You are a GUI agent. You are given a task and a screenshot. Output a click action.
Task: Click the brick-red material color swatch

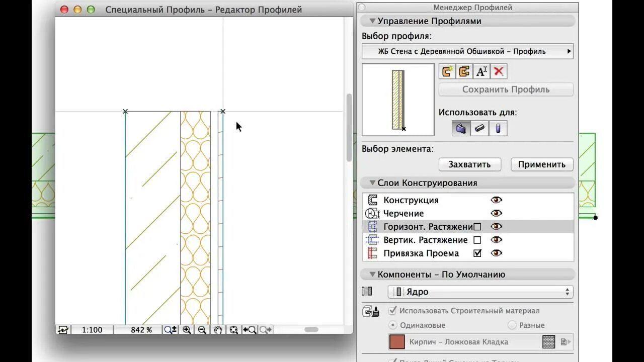pyautogui.click(x=397, y=342)
